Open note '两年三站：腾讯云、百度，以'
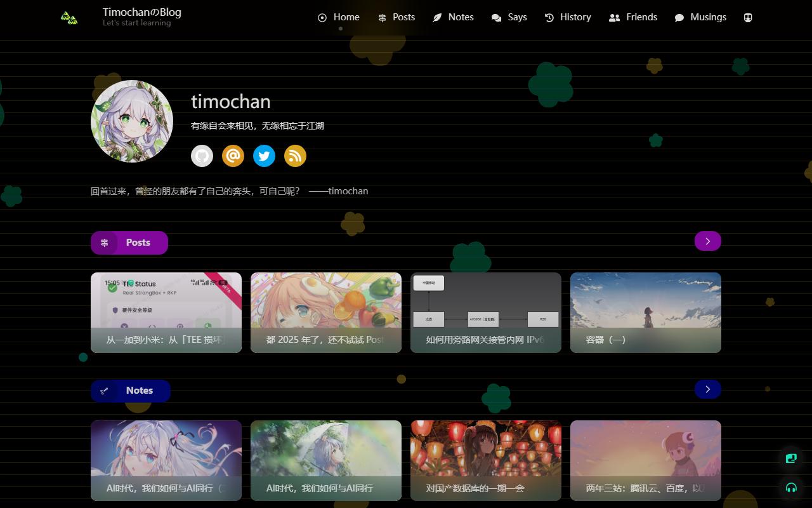 tap(646, 460)
